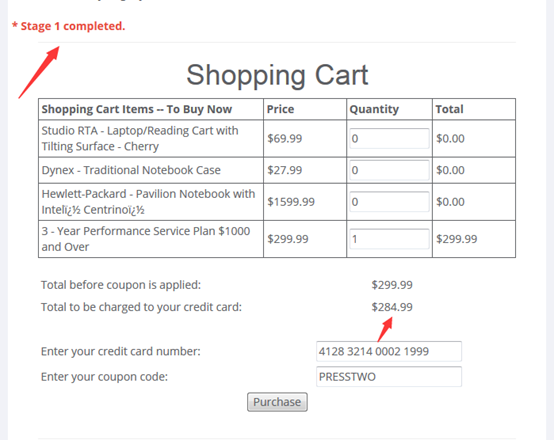Screen dimensions: 554x440
Task: Click the Shopping Cart heading
Action: click(277, 75)
